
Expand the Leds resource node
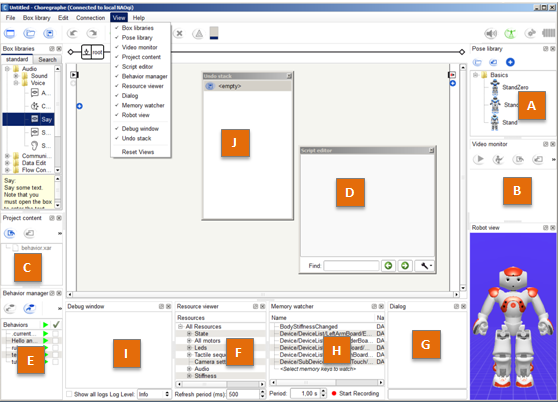[189, 347]
